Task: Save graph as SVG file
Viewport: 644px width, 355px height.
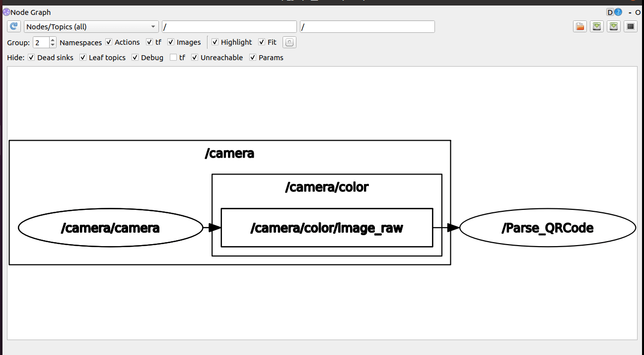Action: [614, 27]
